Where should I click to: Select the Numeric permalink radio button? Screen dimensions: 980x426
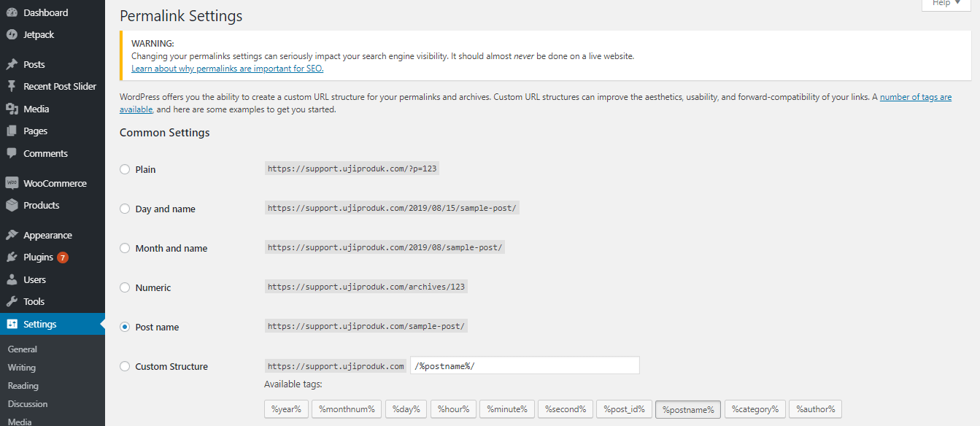coord(125,287)
